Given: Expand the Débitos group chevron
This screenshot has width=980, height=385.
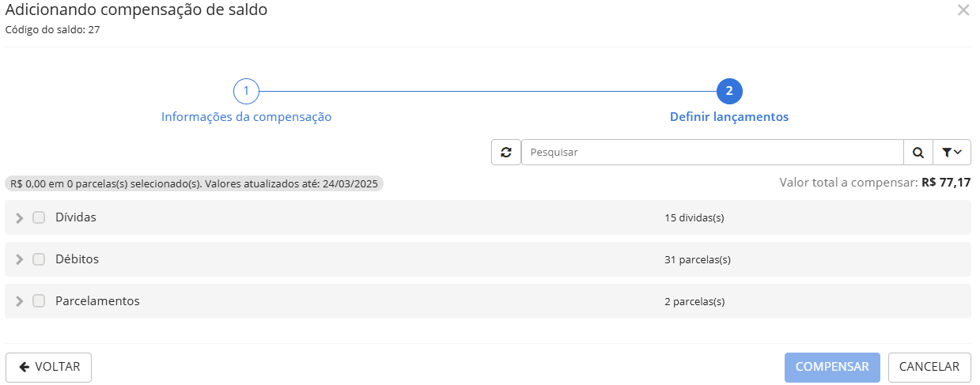Looking at the screenshot, I should [x=20, y=259].
